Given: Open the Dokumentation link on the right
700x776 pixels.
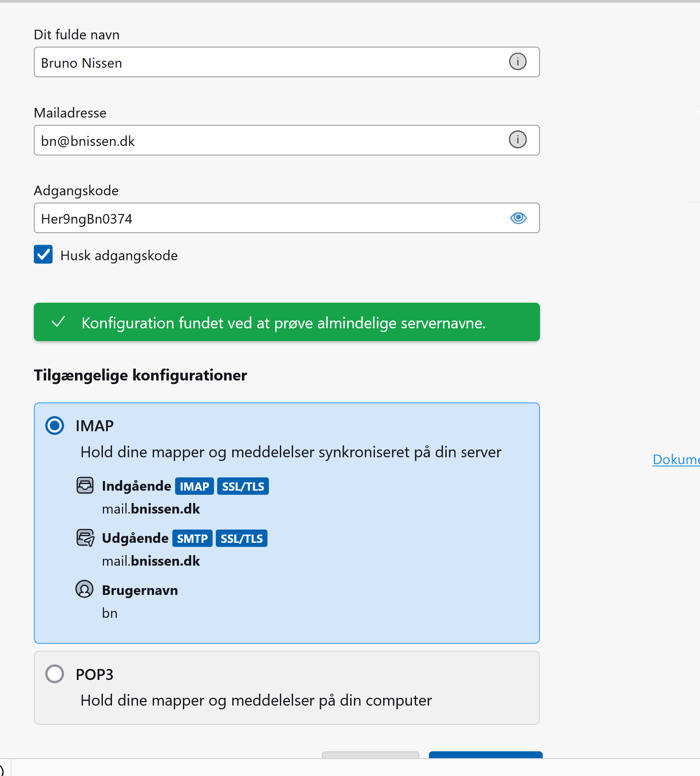Looking at the screenshot, I should point(676,459).
